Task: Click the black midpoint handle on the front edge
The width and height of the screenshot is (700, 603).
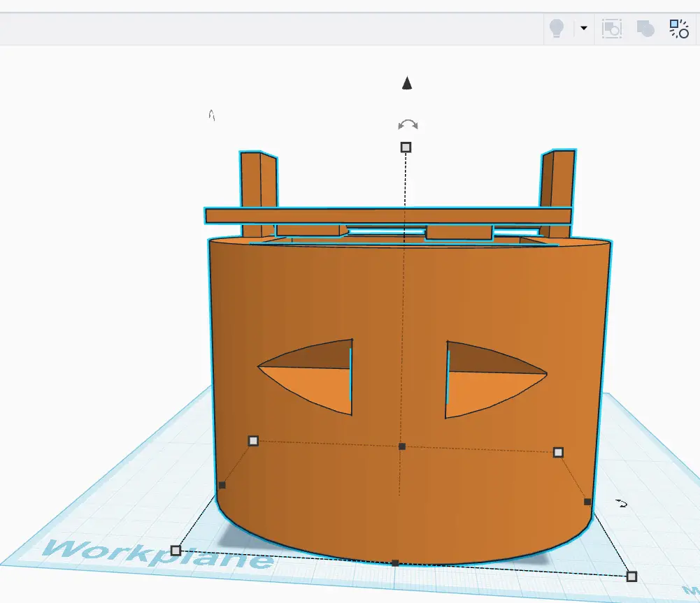Action: click(x=395, y=563)
